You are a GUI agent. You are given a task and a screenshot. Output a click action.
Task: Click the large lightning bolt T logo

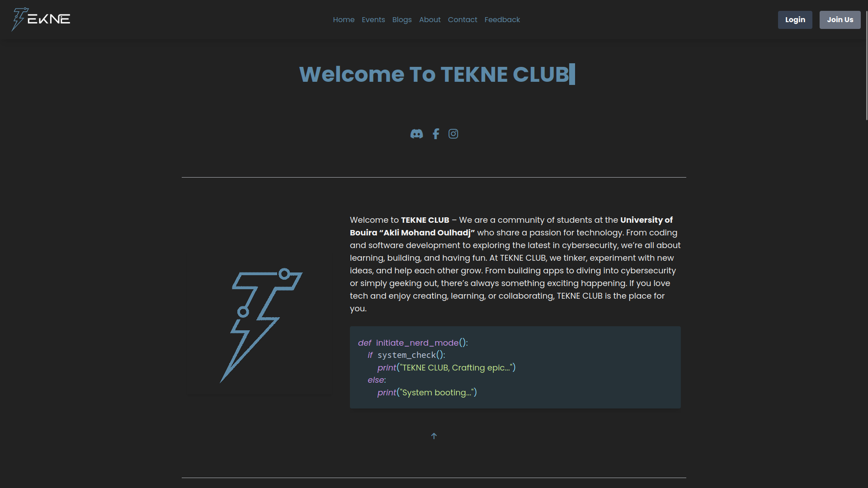tap(260, 324)
